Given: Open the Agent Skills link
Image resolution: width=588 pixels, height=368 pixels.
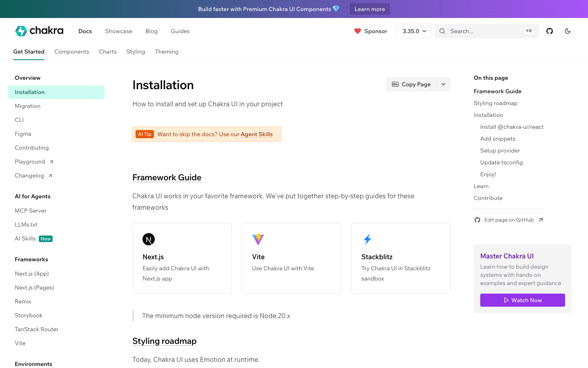Looking at the screenshot, I should point(256,134).
